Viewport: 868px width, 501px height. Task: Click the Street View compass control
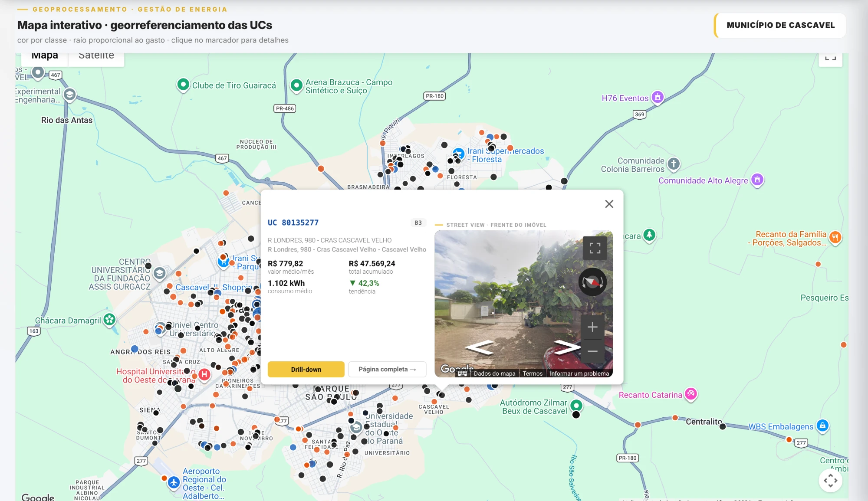tap(592, 282)
